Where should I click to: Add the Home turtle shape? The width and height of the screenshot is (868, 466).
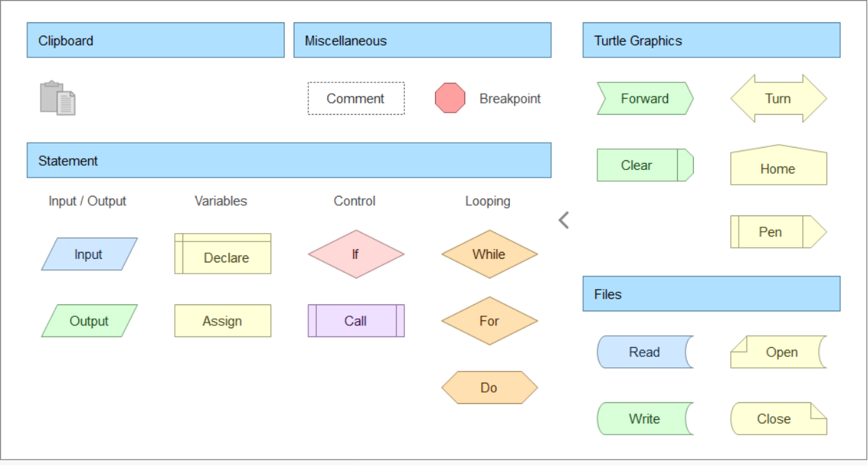(778, 165)
